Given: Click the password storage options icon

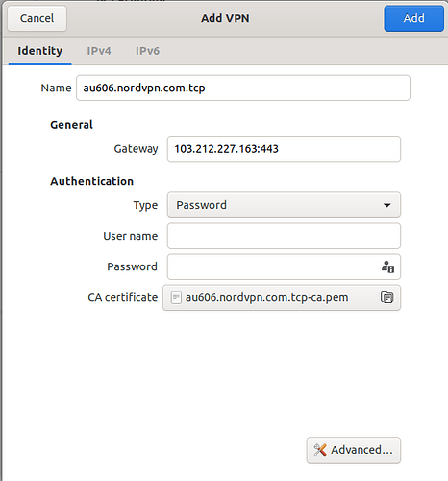Looking at the screenshot, I should pos(387,266).
